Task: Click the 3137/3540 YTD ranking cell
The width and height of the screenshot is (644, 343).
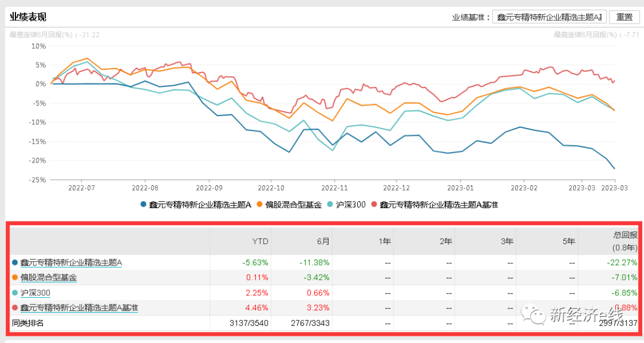Action: [249, 323]
